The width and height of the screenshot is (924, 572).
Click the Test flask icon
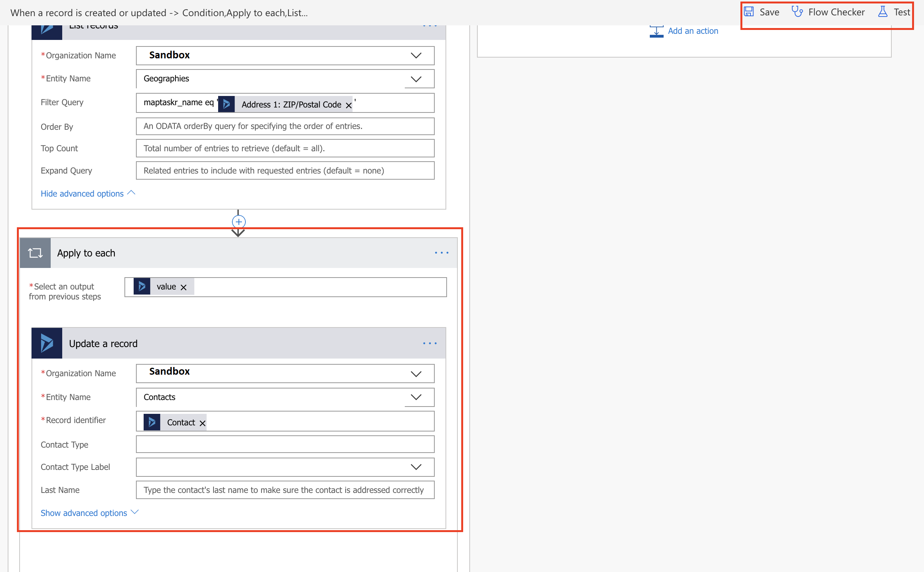(883, 12)
